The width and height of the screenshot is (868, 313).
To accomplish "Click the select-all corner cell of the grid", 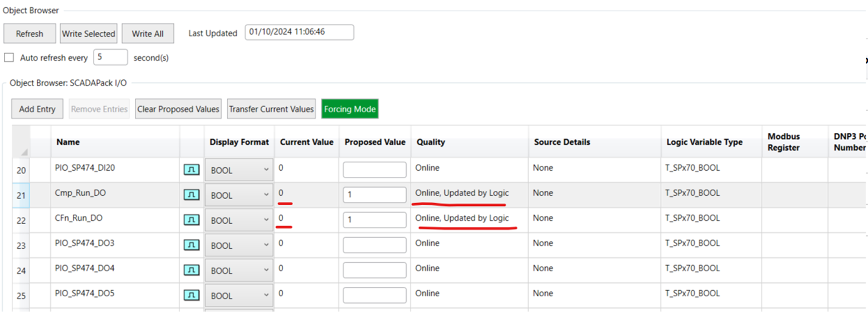I will pos(21,142).
